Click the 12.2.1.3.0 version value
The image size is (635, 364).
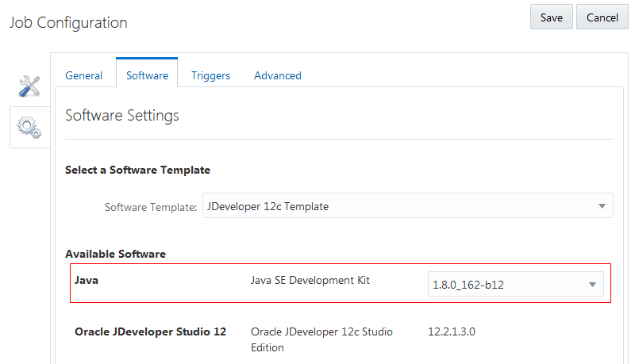pyautogui.click(x=452, y=331)
